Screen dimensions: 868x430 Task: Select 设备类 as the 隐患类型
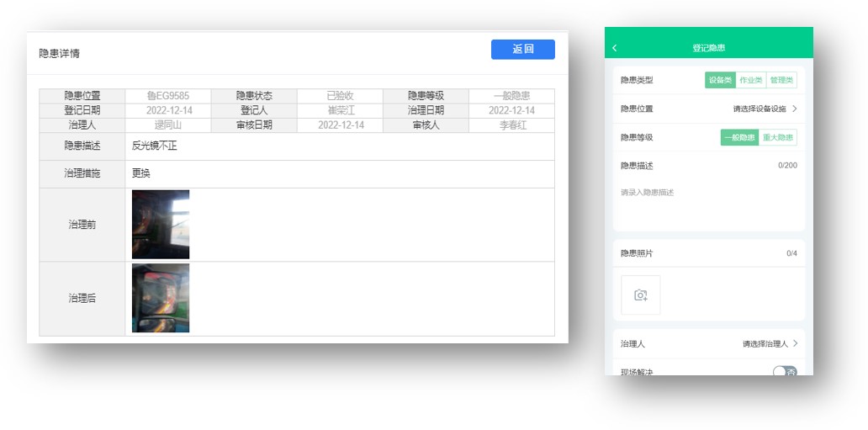coord(719,80)
